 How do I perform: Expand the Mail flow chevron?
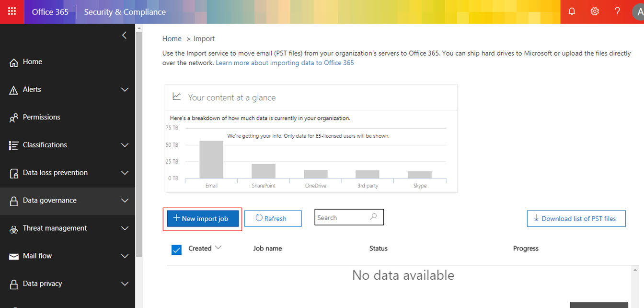(x=125, y=256)
